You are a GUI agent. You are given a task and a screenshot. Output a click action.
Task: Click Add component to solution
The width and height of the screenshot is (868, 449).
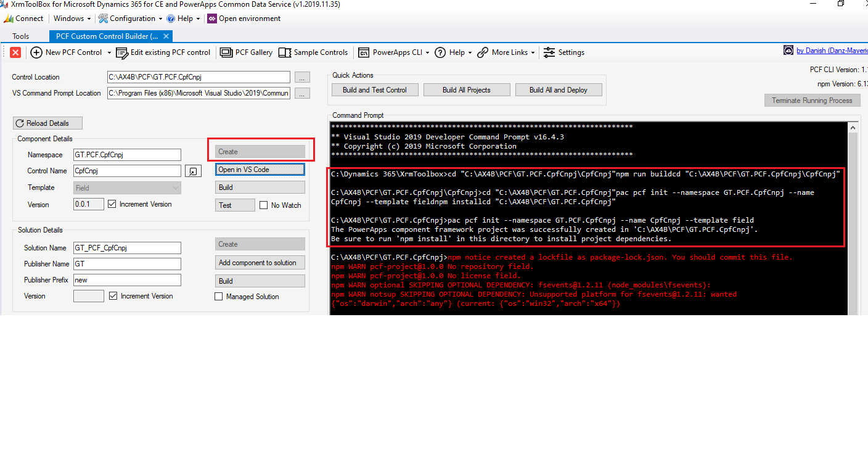tap(260, 263)
